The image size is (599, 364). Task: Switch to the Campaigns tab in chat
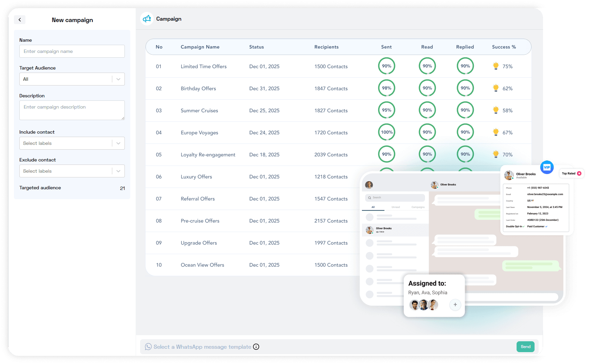(418, 207)
